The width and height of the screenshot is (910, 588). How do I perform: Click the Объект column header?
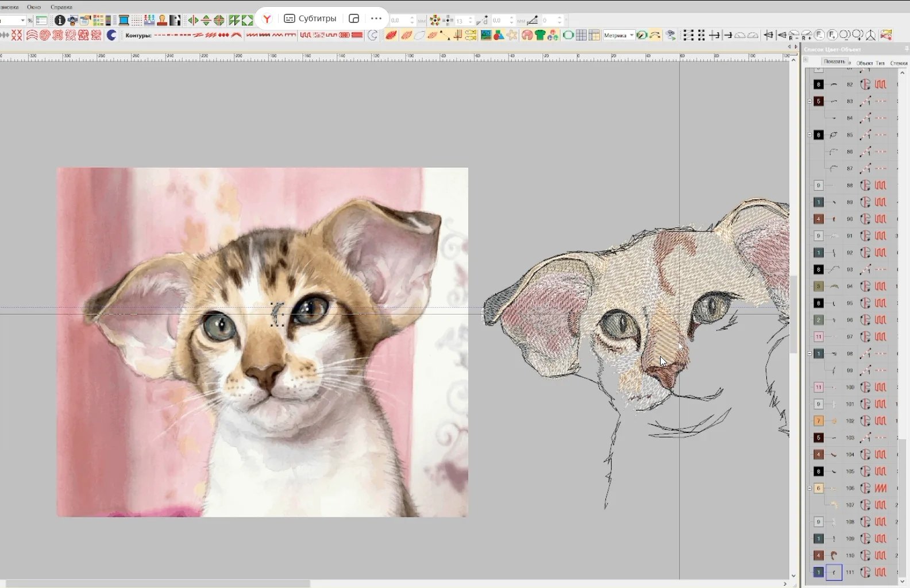[865, 63]
